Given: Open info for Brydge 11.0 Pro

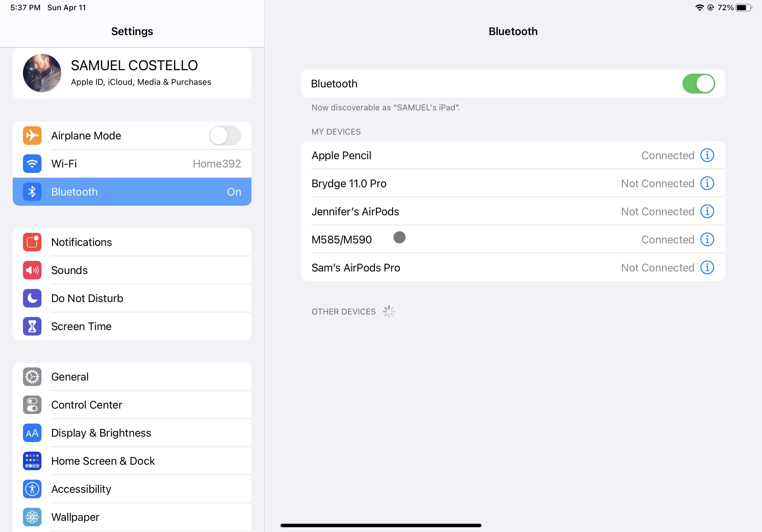Looking at the screenshot, I should (707, 183).
